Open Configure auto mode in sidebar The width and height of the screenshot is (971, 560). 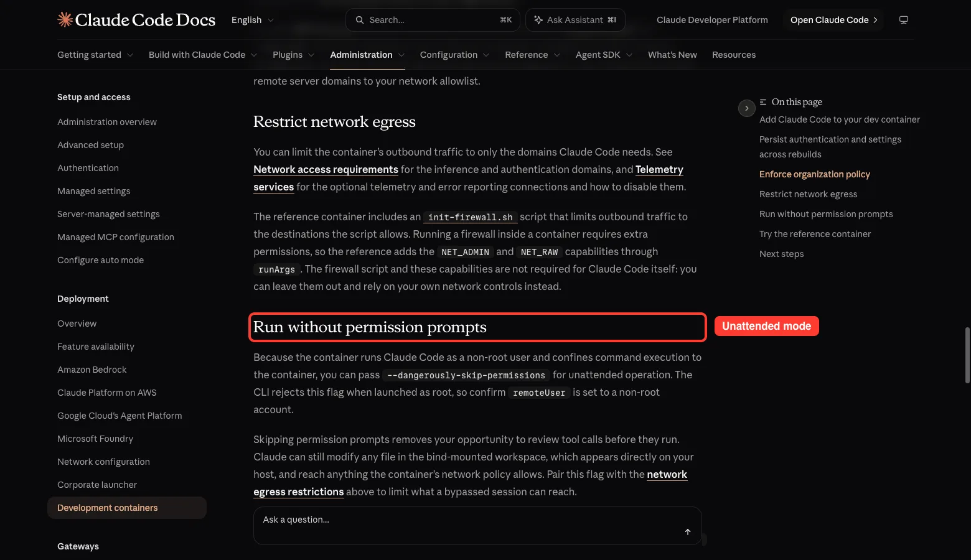[x=100, y=260]
